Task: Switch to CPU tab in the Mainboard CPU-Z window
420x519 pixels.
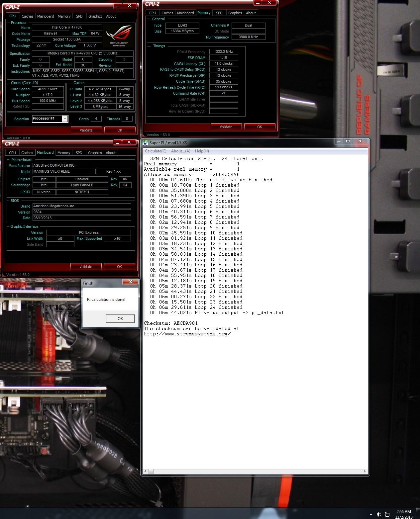Action: (x=13, y=153)
